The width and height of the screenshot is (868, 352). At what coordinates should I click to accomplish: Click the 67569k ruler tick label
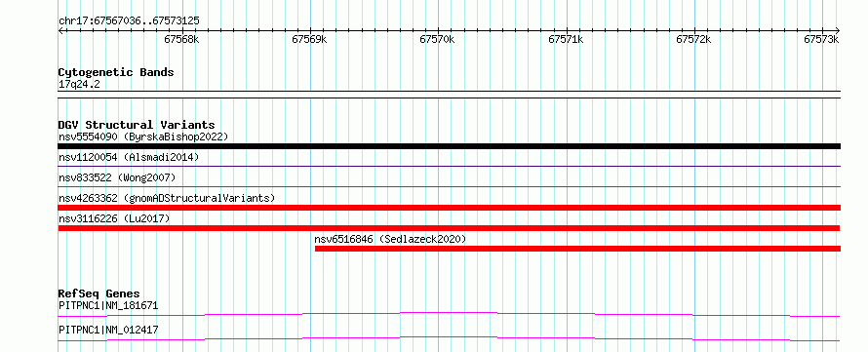309,39
